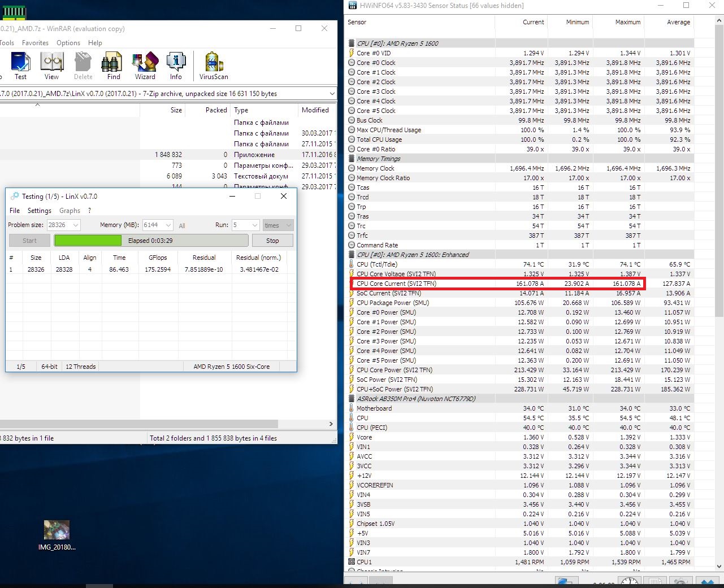Click the LinX test progress bar

point(151,241)
